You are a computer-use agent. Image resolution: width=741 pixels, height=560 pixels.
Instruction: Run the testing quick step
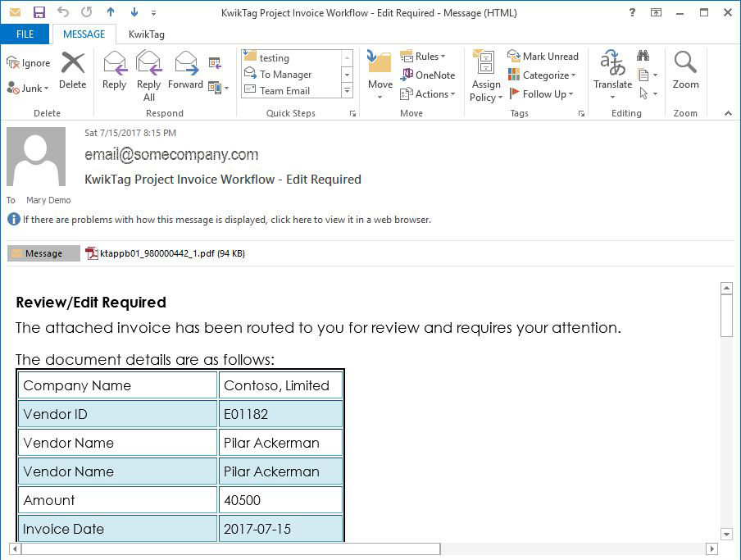click(x=291, y=57)
